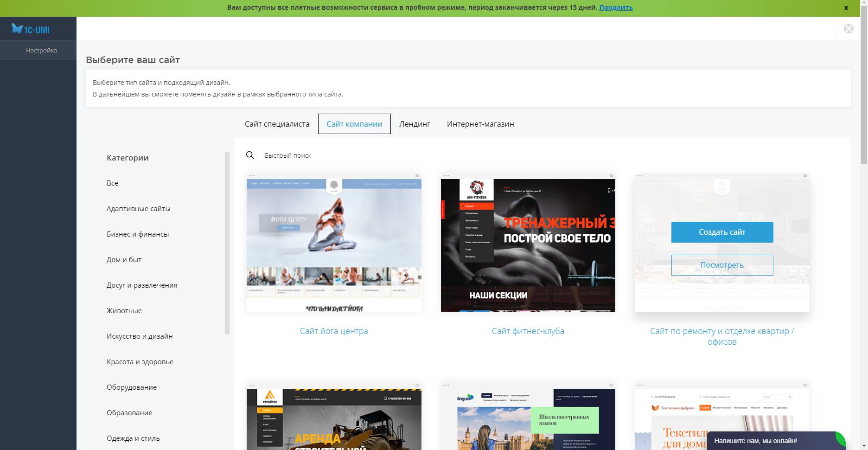Choose the Бизнес и финансы category
The height and width of the screenshot is (450, 868).
point(138,234)
